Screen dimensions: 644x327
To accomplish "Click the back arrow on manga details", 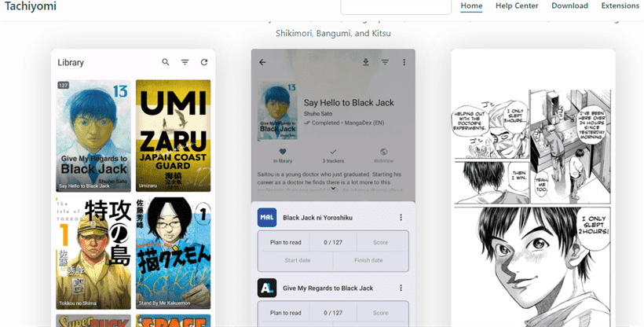I will coord(262,62).
